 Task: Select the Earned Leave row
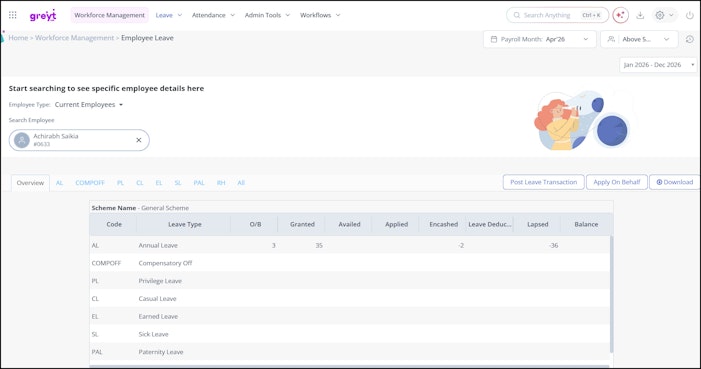(350, 317)
